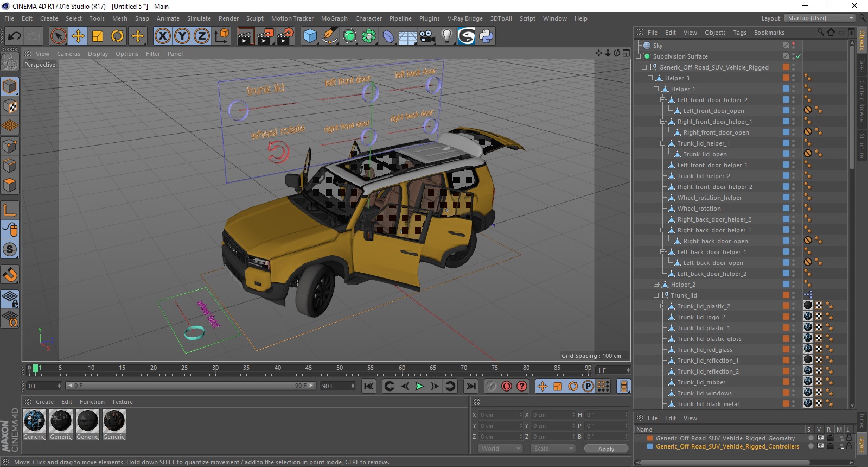Viewport: 868px width, 467px height.
Task: Render the active view
Action: pos(245,36)
